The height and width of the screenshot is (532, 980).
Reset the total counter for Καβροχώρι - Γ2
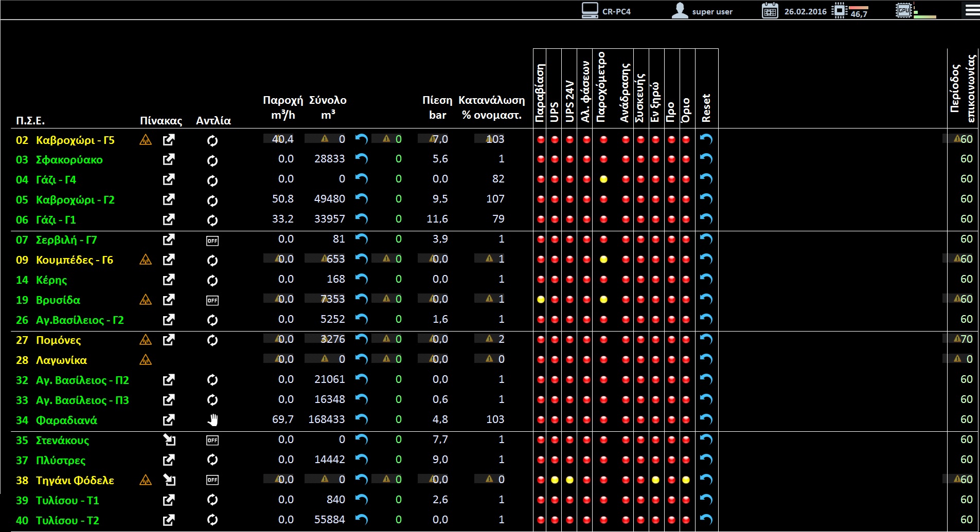coord(362,199)
